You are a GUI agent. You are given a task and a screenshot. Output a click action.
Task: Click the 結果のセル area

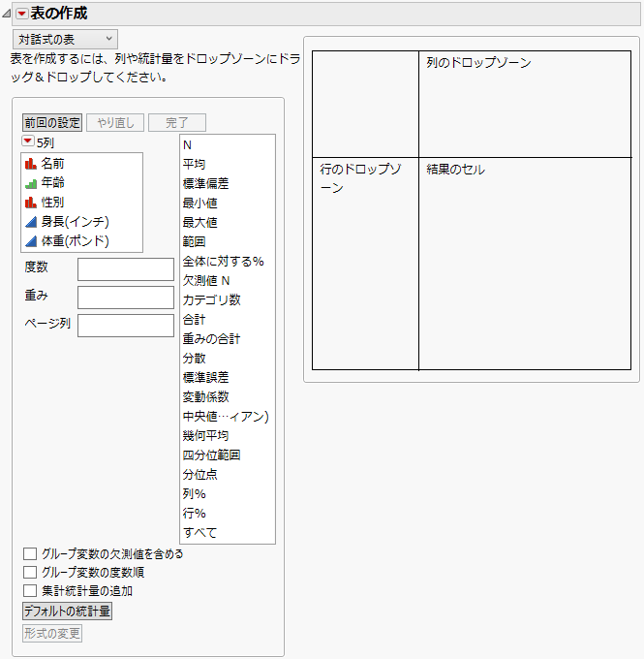click(x=525, y=264)
